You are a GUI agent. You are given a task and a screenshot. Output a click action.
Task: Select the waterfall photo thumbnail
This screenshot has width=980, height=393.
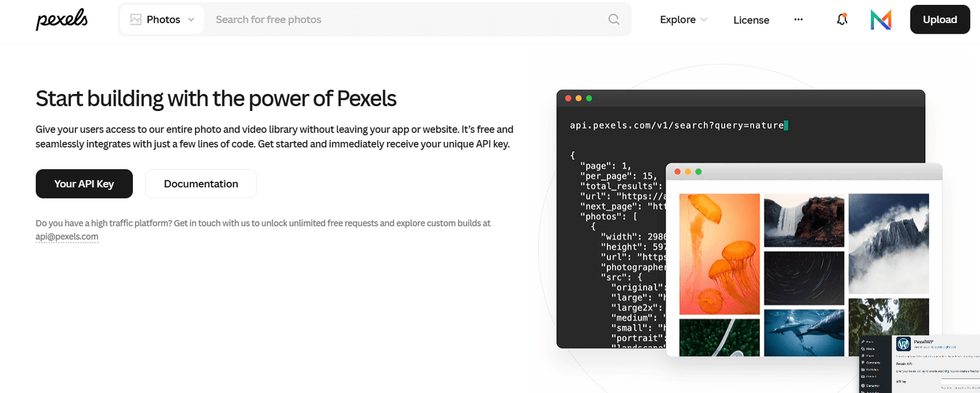(804, 220)
